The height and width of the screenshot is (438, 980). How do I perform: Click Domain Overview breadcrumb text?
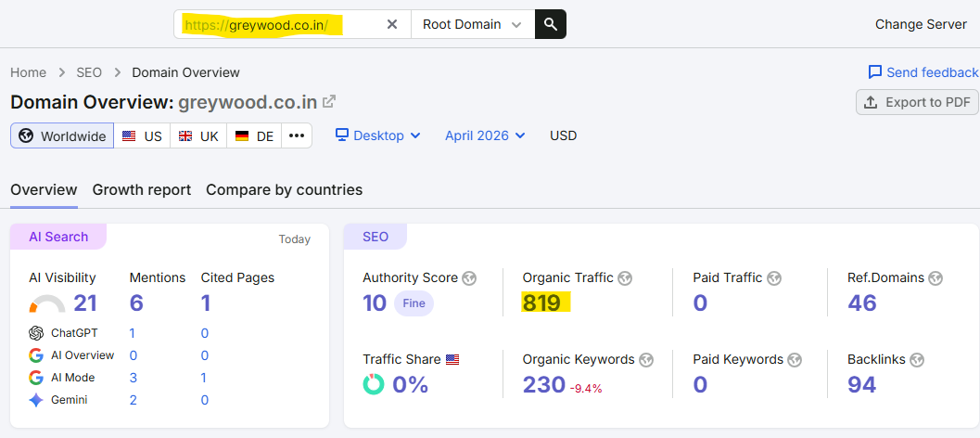click(x=185, y=72)
